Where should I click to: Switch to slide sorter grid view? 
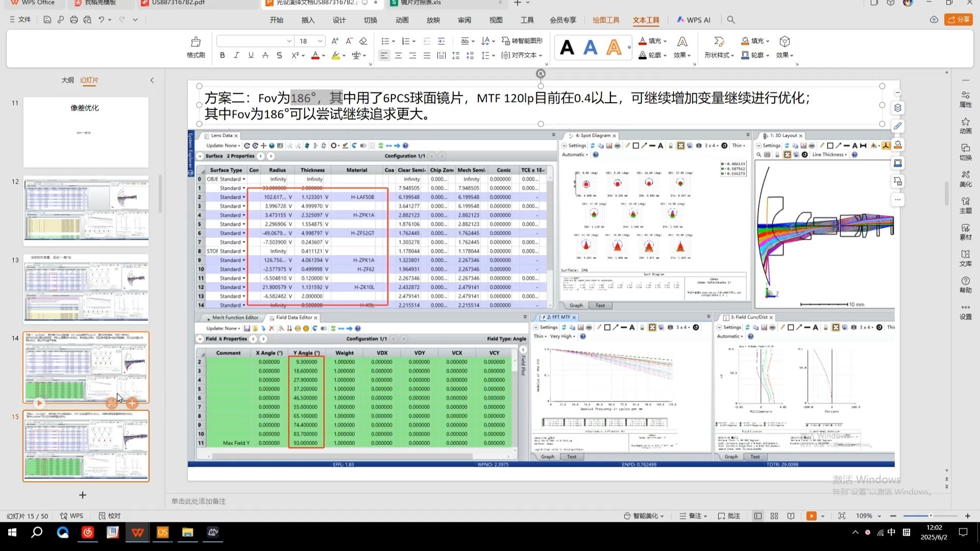[774, 516]
